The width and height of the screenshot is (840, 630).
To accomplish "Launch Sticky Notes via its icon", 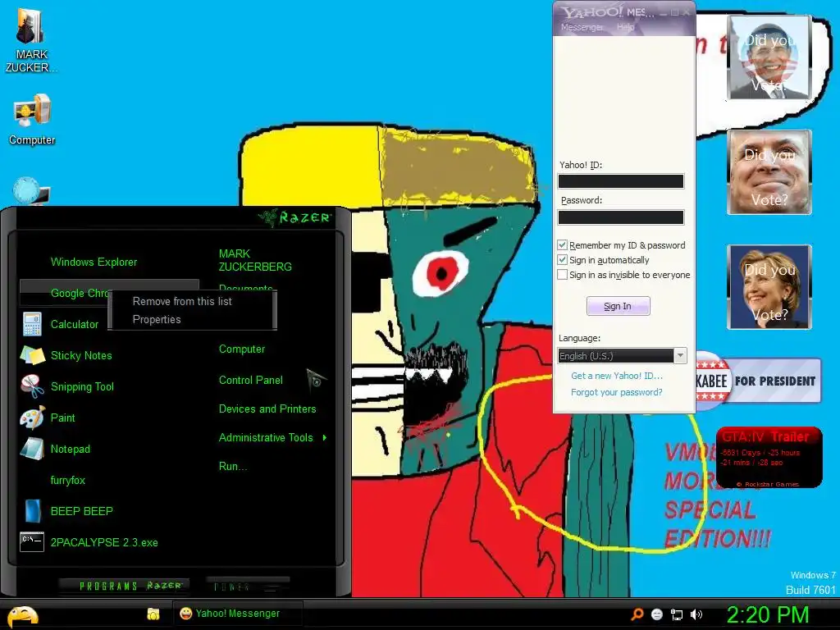I will pyautogui.click(x=32, y=355).
